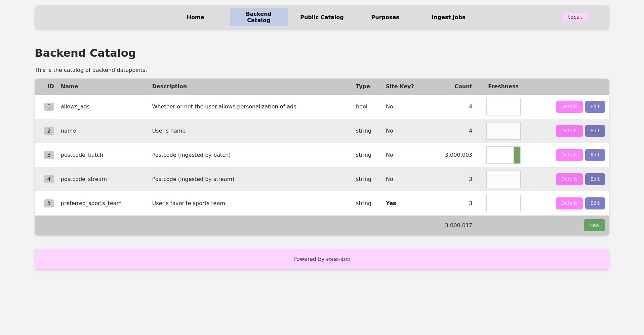644x335 pixels.
Task: Click the postcode_batch freshness chart
Action: point(503,155)
